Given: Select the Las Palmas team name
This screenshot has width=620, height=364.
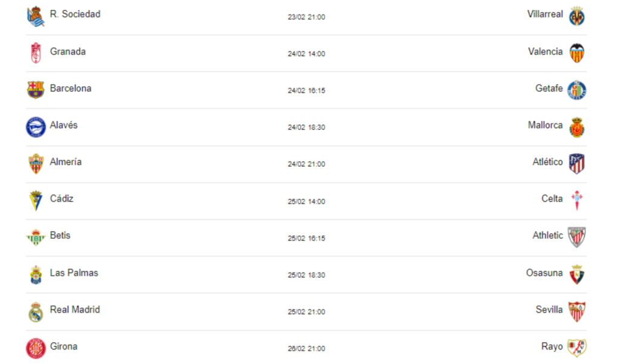Looking at the screenshot, I should pos(74,273).
